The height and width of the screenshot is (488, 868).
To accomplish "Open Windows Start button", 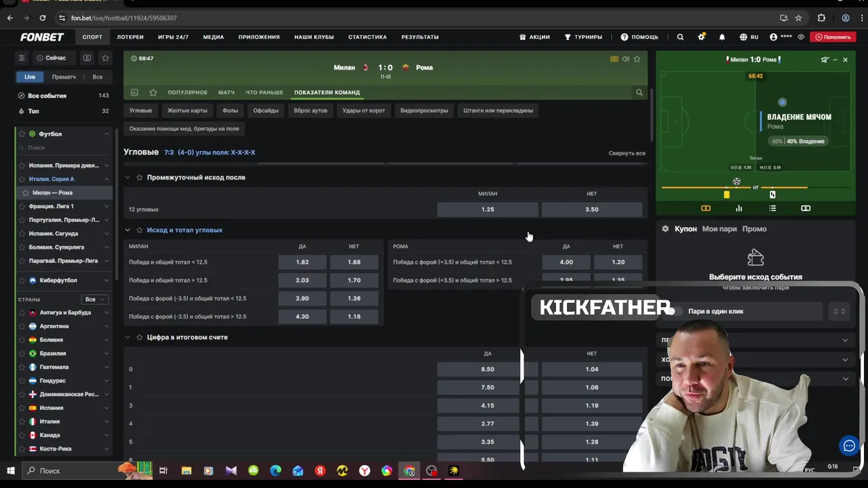I will click(11, 470).
